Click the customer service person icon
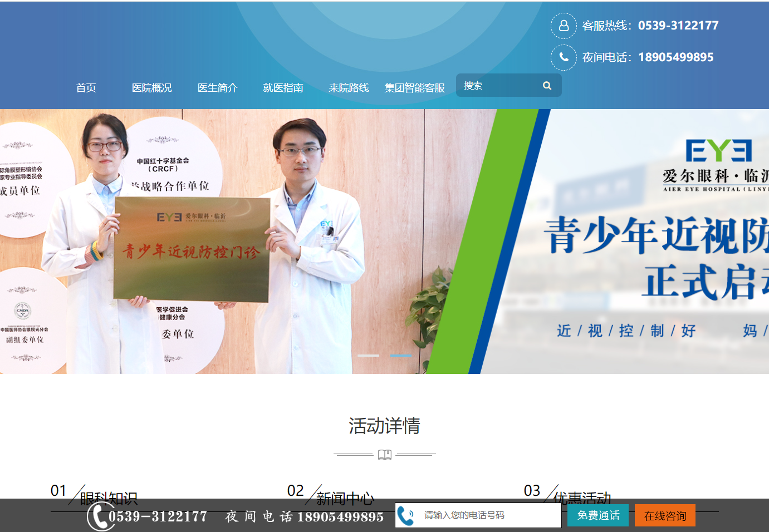The width and height of the screenshot is (769, 532). point(564,26)
